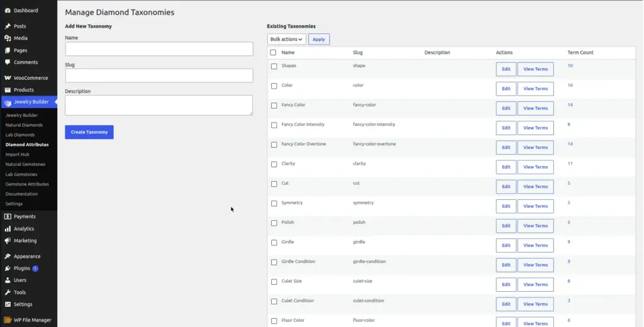The width and height of the screenshot is (644, 327).
Task: View Terms for Fancy Color taxonomy
Action: point(535,108)
